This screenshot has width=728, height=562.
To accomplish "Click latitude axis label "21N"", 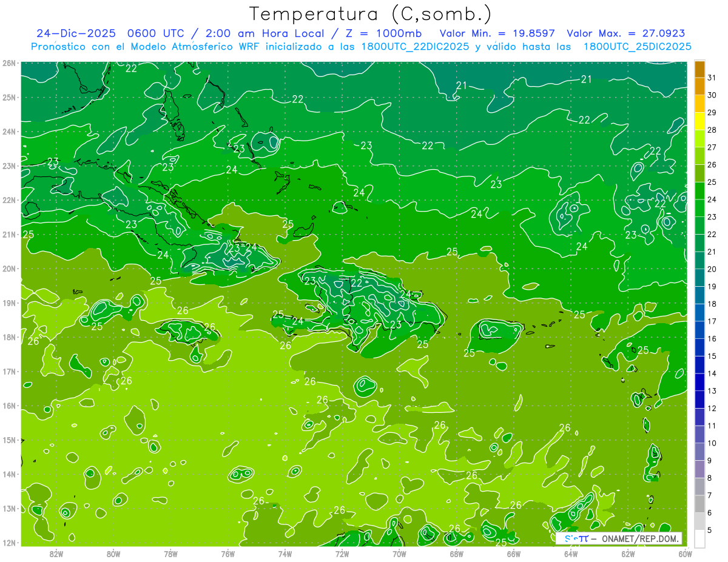I will (9, 234).
